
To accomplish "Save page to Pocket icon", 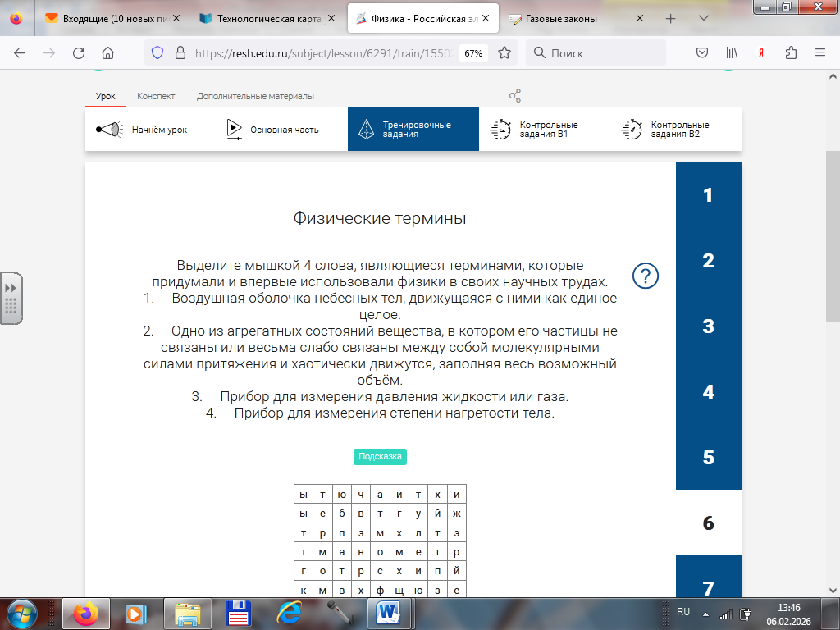I will (702, 53).
